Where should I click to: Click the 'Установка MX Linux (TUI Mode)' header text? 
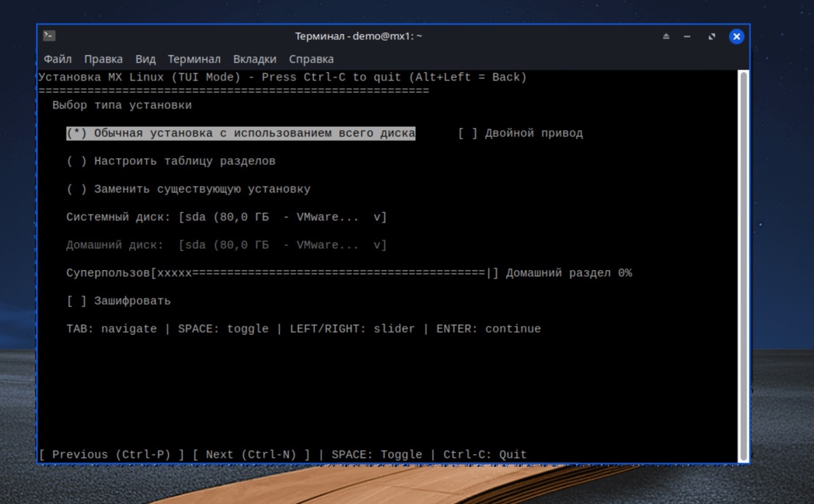pyautogui.click(x=140, y=77)
